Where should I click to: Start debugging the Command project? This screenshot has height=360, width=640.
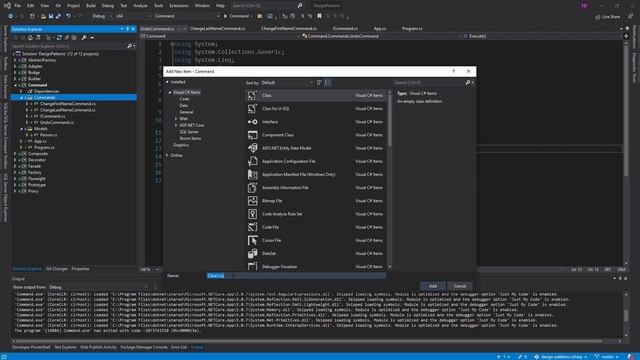click(x=236, y=16)
